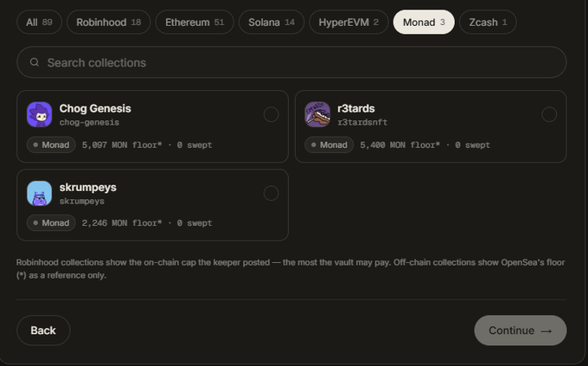
Task: Click the Robinhood collections footnote text
Action: tap(291, 269)
